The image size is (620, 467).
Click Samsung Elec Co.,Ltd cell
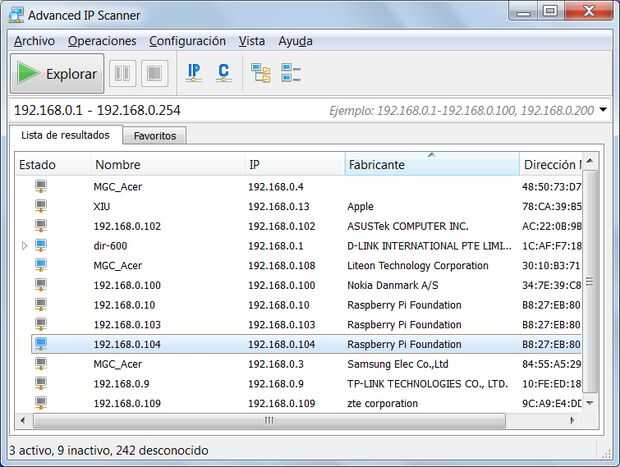[398, 364]
